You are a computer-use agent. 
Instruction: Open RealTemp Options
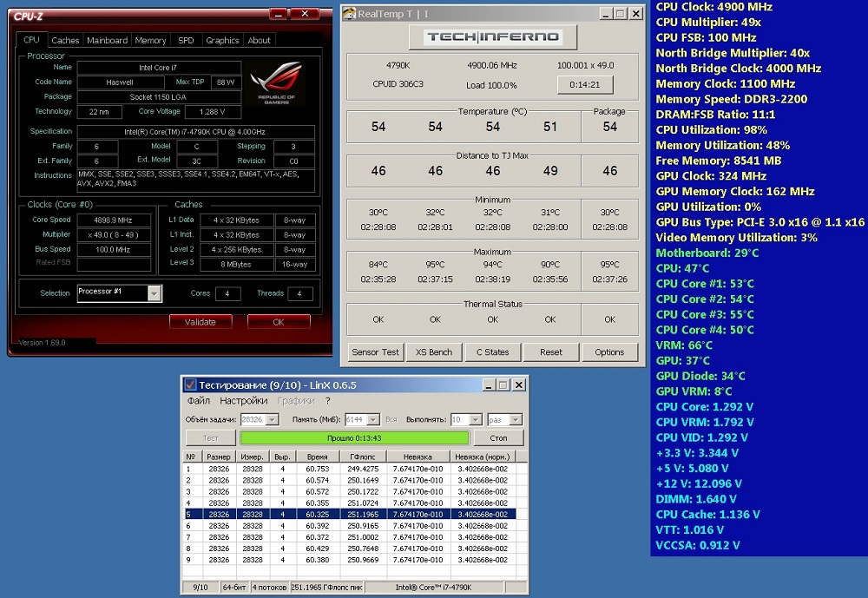(609, 352)
